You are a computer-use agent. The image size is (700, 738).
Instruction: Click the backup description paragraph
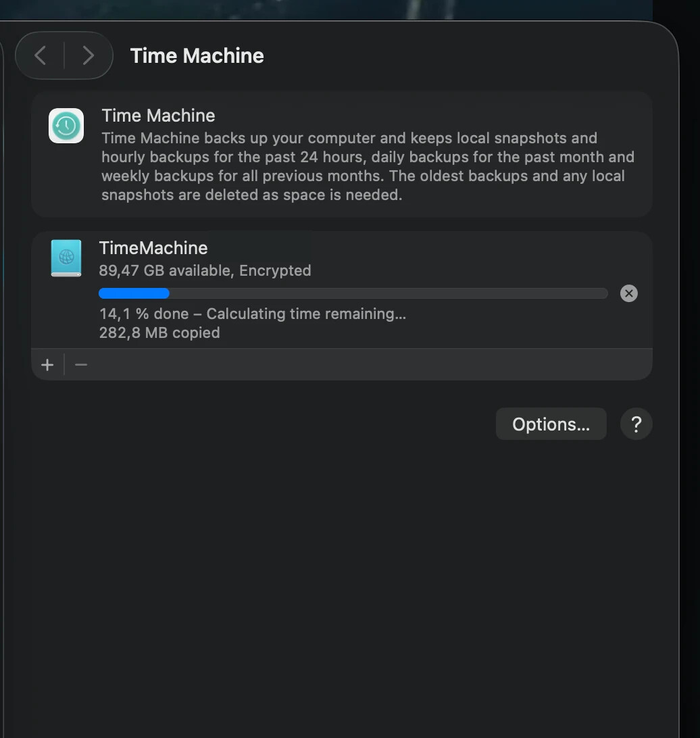pos(368,166)
